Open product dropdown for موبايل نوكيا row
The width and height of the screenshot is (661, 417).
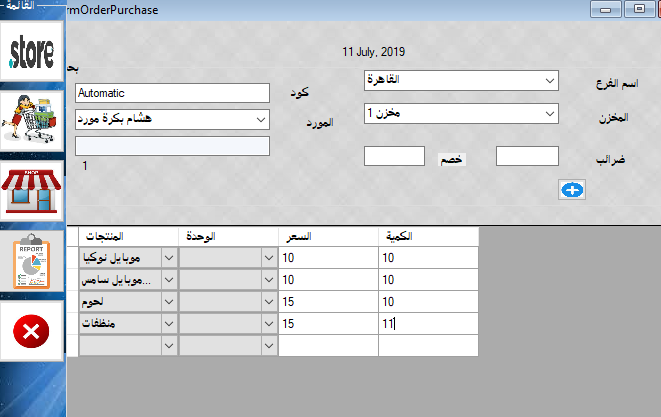(x=169, y=257)
